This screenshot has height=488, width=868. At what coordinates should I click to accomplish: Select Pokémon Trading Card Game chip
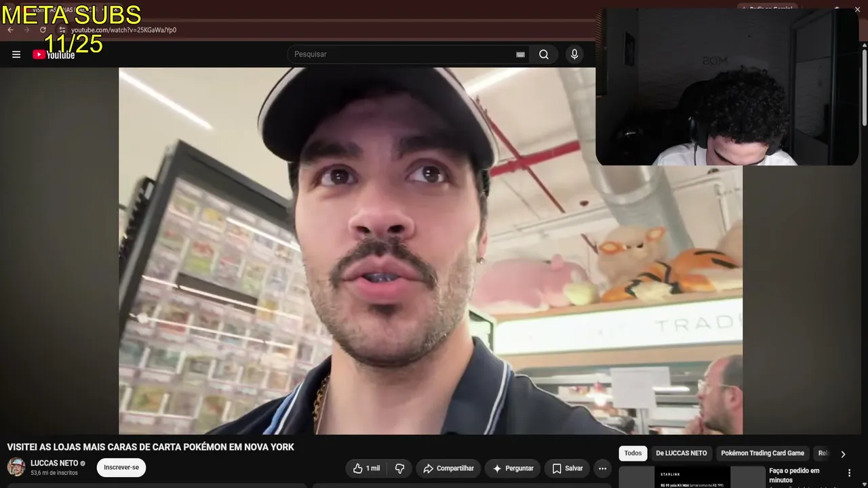click(762, 453)
